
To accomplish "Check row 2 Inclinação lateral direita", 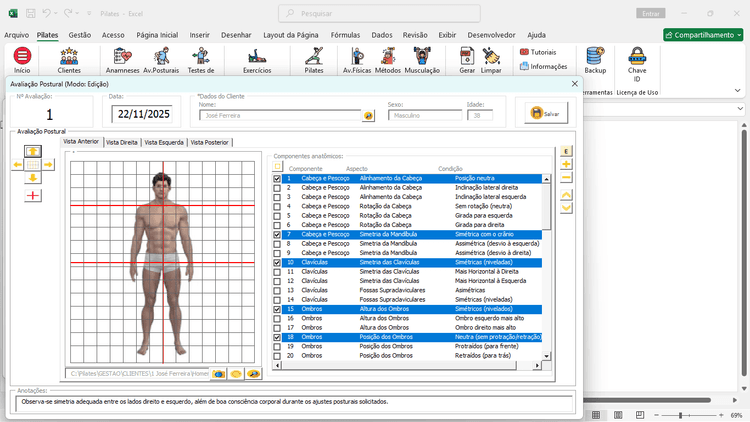I will point(277,188).
